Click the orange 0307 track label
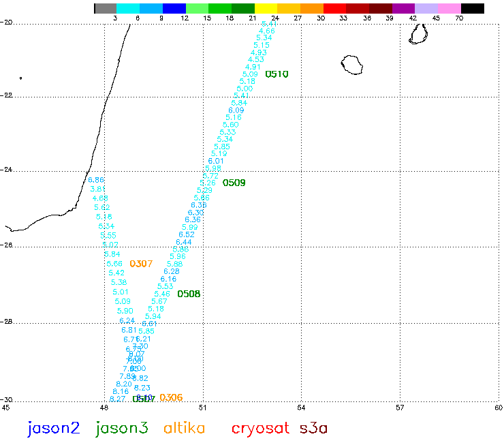Viewport: 504px width, 443px height. click(141, 264)
